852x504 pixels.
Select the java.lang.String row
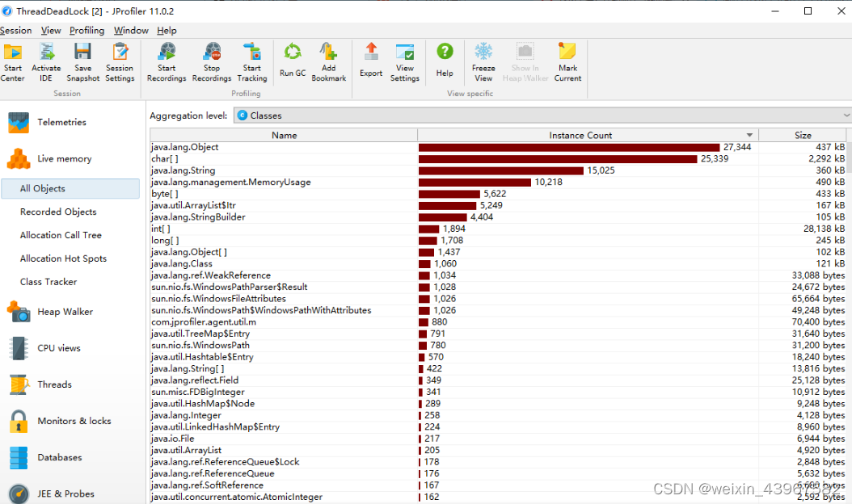[x=498, y=170]
